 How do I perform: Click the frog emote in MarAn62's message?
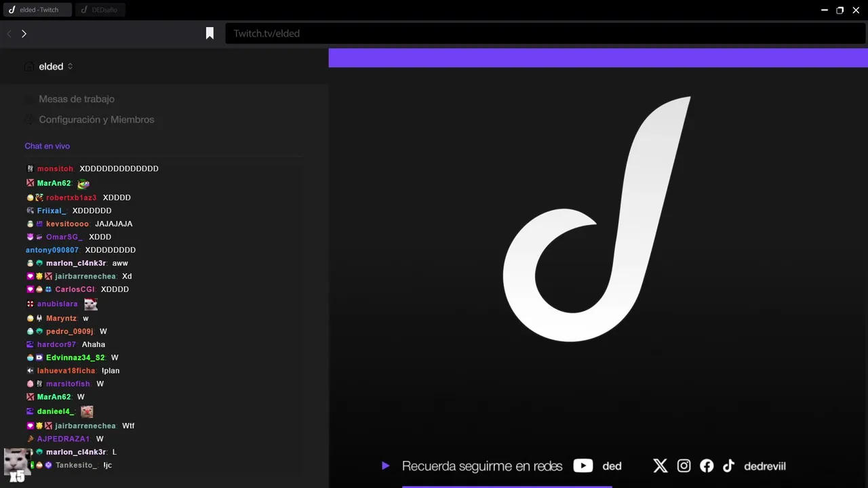(x=83, y=184)
